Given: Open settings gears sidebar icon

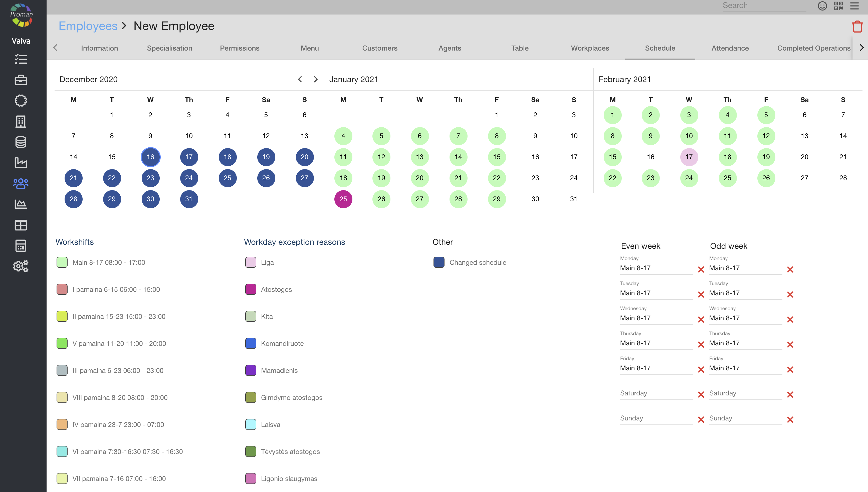Looking at the screenshot, I should pos(21,266).
